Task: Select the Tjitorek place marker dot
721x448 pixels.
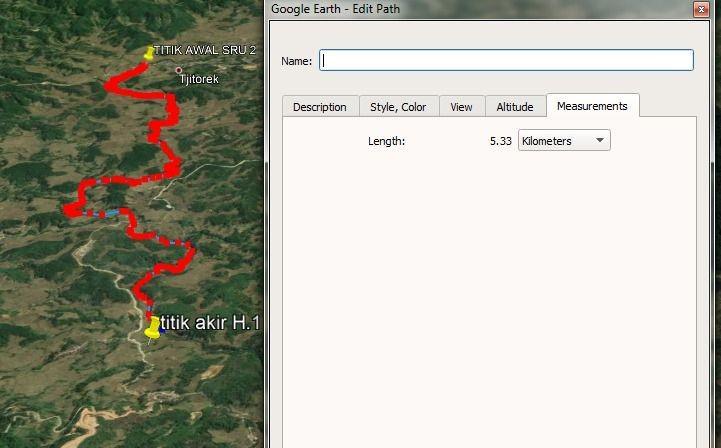Action: point(179,70)
